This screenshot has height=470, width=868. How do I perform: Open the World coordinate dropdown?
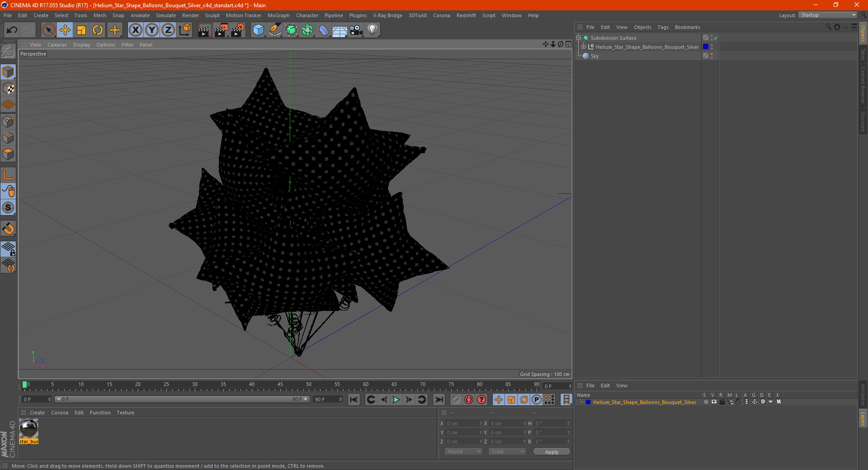pos(463,451)
